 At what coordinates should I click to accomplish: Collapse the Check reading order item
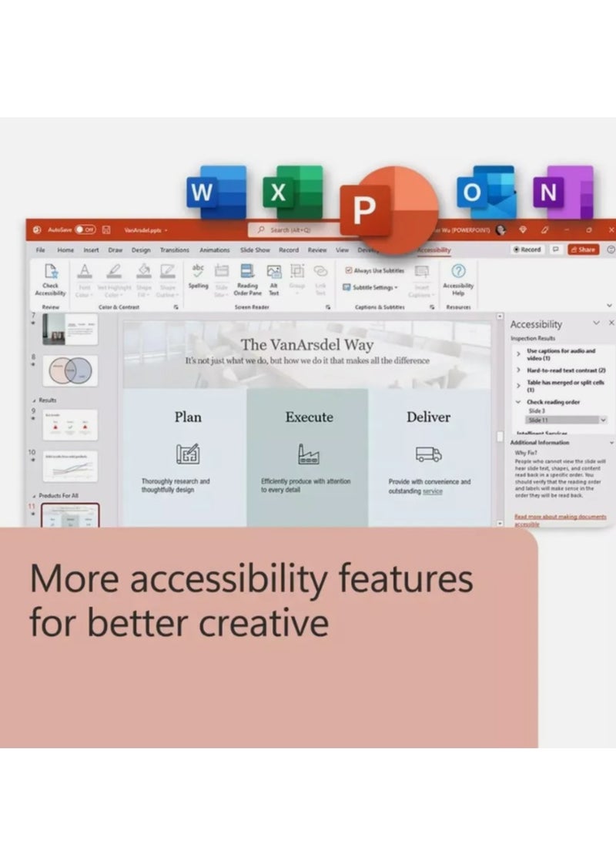tap(518, 402)
